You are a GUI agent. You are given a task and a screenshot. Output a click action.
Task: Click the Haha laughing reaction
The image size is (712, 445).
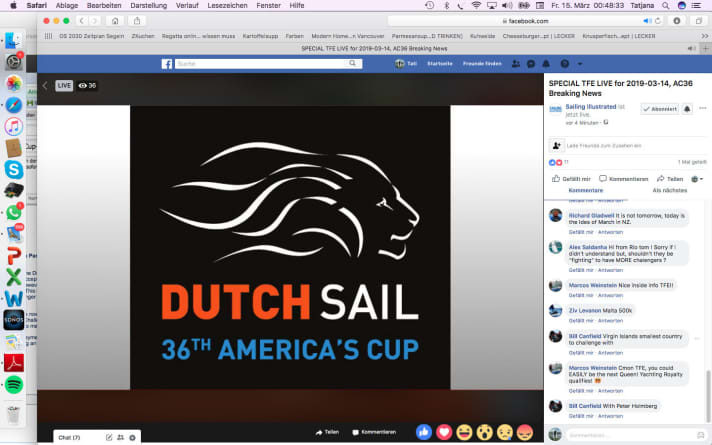point(465,432)
